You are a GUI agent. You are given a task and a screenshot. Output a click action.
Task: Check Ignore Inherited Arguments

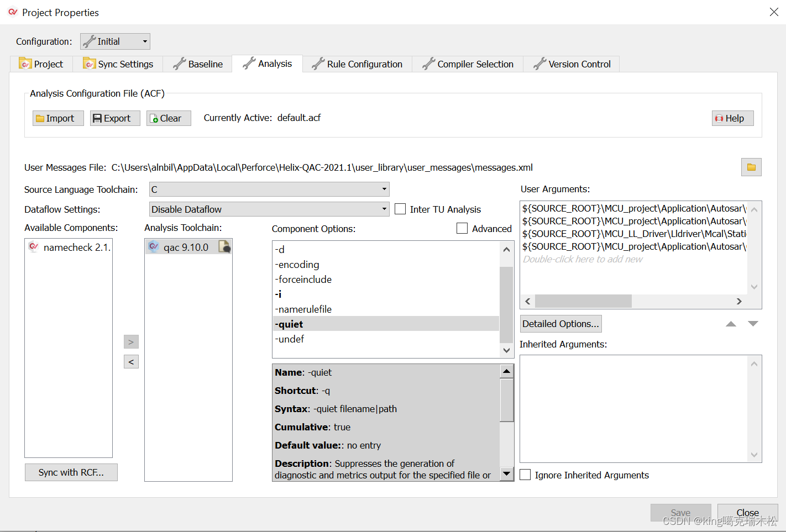[x=525, y=475]
